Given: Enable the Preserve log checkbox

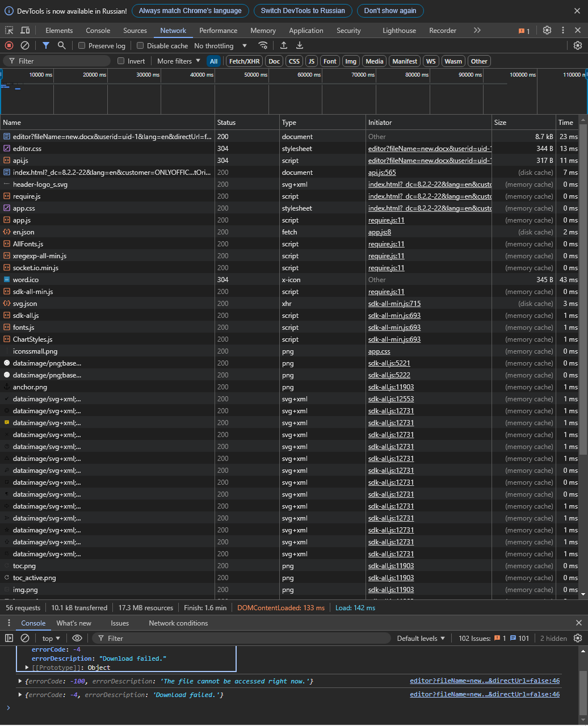Looking at the screenshot, I should [82, 45].
